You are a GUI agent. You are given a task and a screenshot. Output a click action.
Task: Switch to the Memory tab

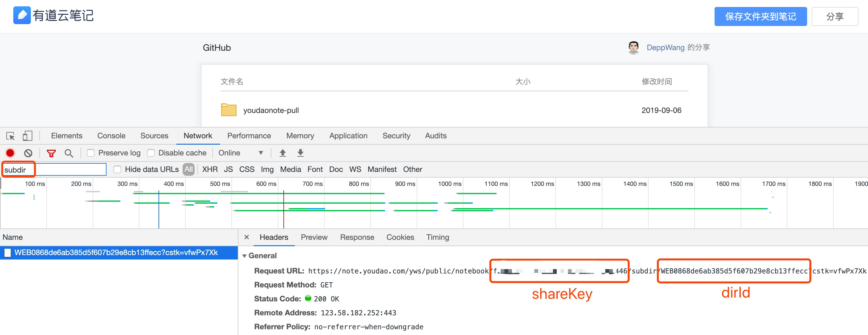click(x=300, y=136)
